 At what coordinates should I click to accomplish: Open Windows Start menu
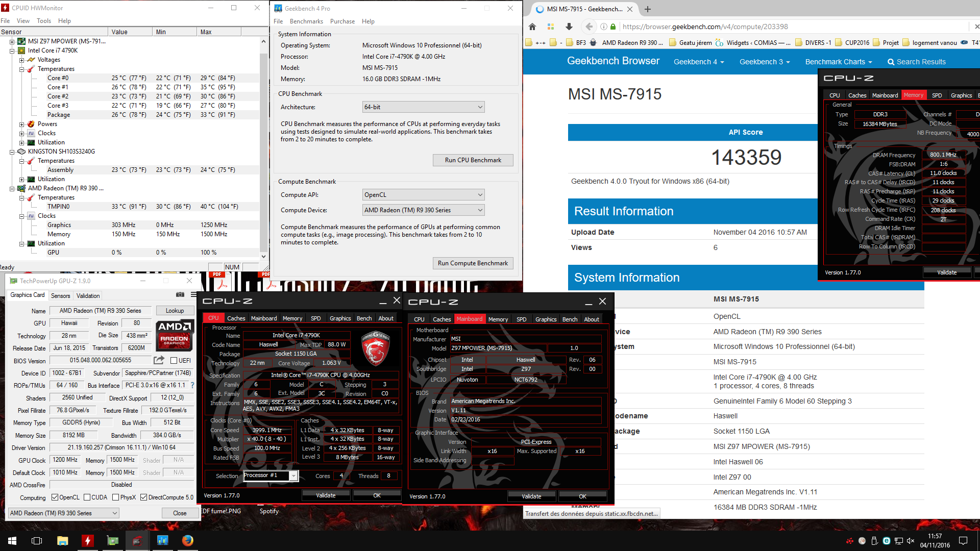click(12, 540)
